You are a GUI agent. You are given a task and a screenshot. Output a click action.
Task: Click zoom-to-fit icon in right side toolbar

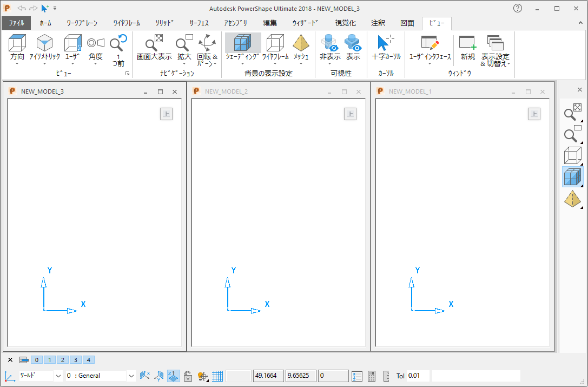(572, 112)
